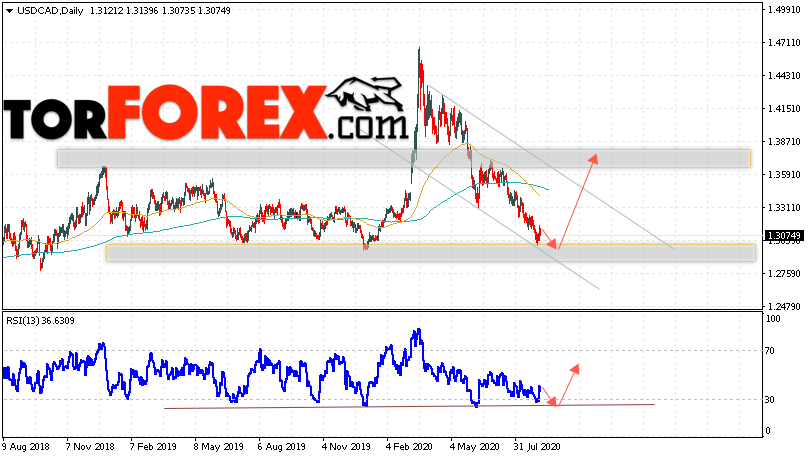The width and height of the screenshot is (808, 458).
Task: Click the RSI(13) 36.6309 indicator label
Action: click(x=40, y=320)
